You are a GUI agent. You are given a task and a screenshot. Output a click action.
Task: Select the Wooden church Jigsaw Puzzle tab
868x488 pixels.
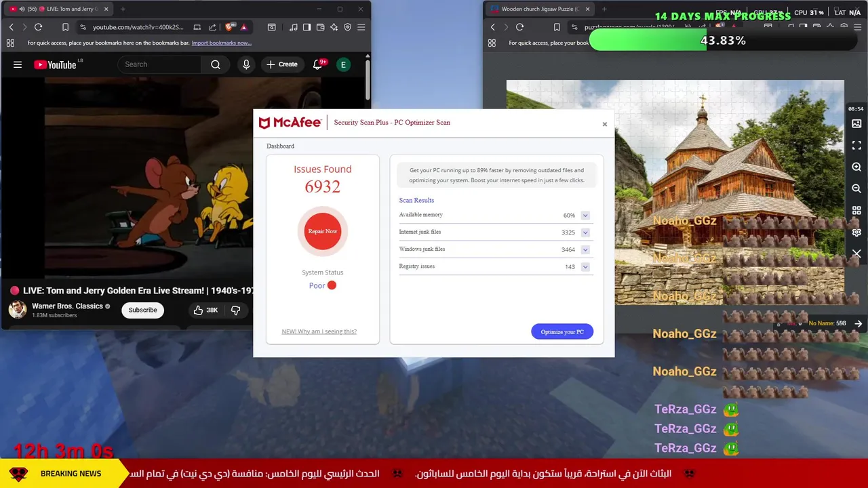pos(540,9)
